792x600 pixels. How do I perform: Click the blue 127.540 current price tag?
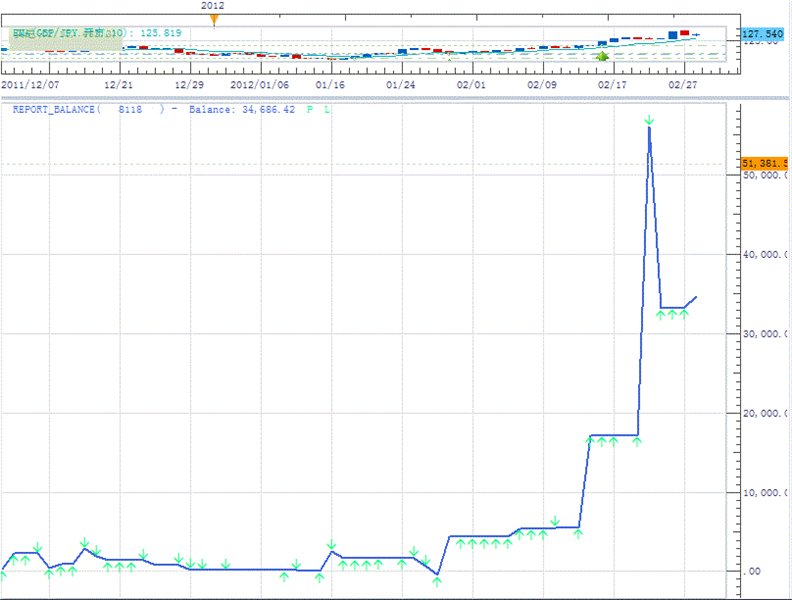pos(762,34)
